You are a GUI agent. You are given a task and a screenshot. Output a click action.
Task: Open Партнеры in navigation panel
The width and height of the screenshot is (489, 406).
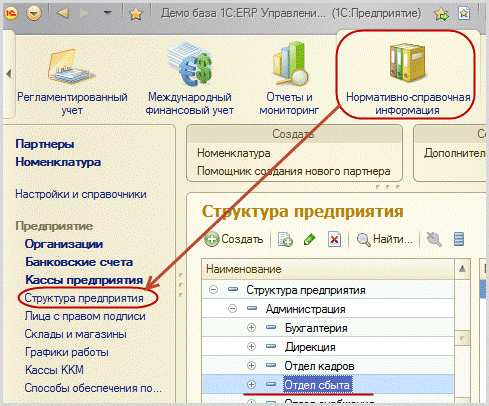tap(45, 144)
